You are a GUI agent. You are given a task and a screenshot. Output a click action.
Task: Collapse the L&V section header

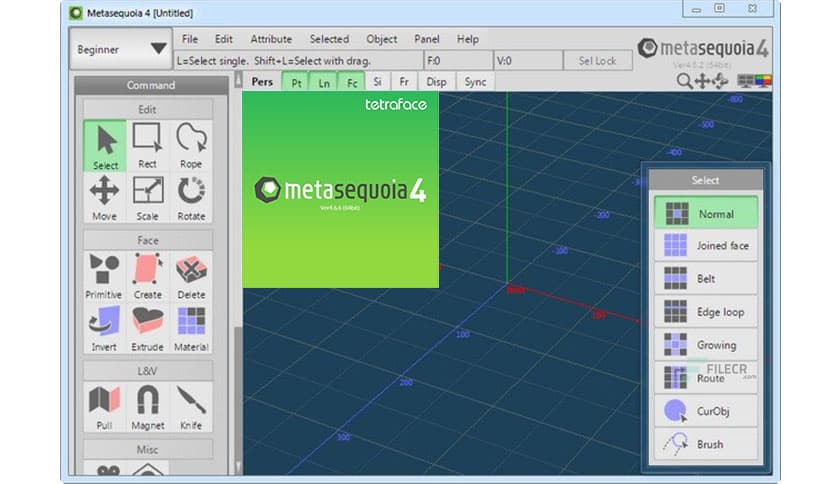(x=147, y=371)
